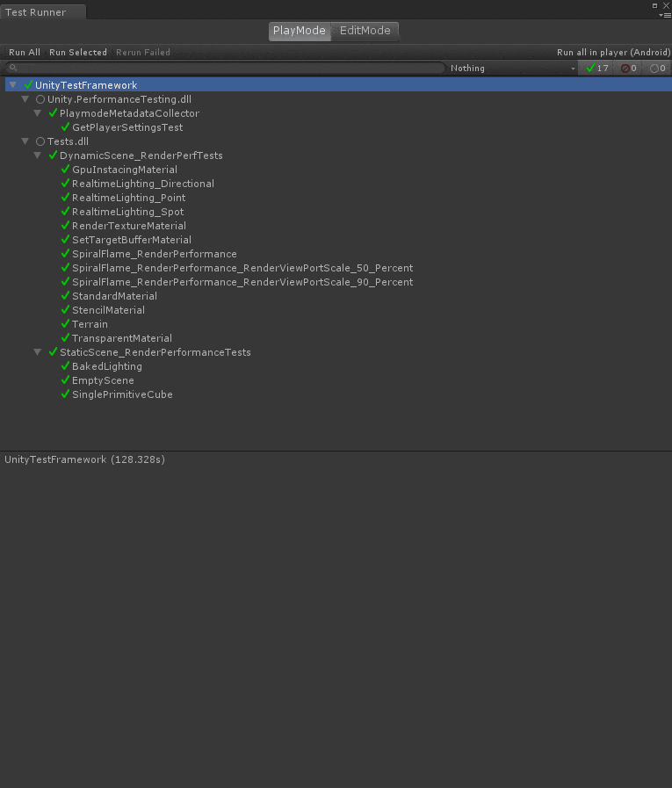Select the EmptyScene test

pyautogui.click(x=103, y=381)
